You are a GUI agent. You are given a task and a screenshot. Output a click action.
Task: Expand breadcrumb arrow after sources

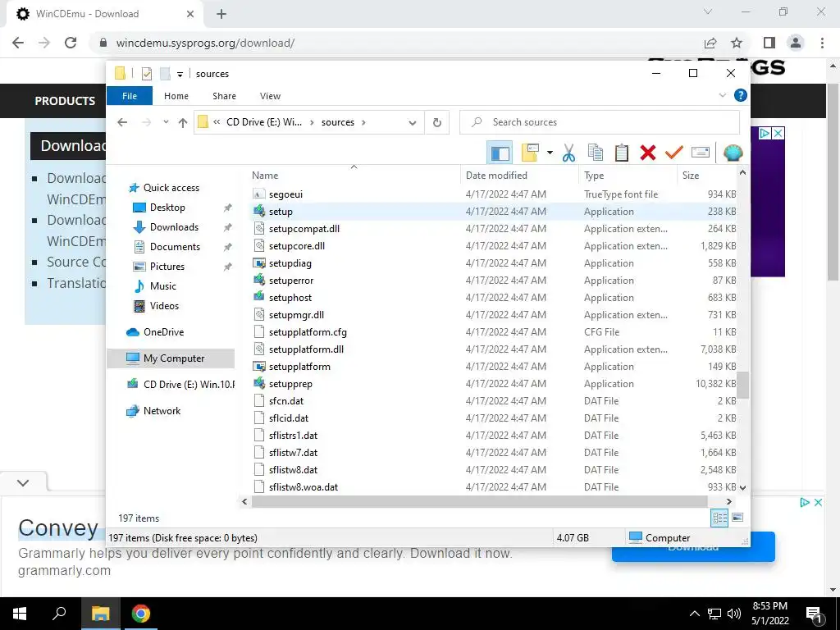tap(363, 122)
